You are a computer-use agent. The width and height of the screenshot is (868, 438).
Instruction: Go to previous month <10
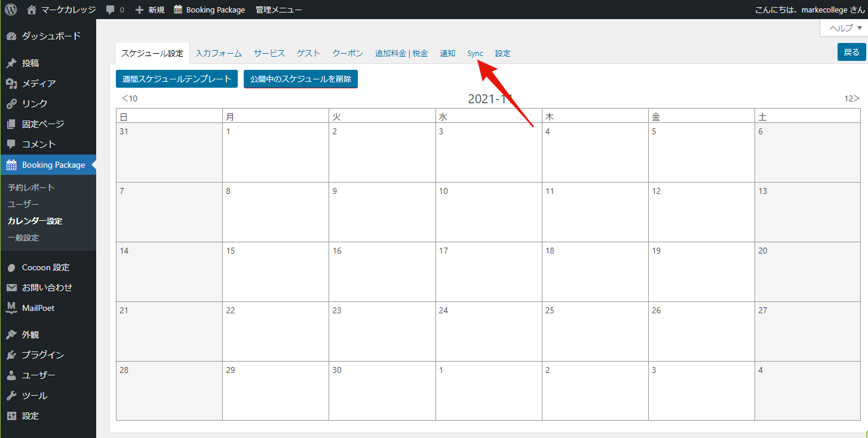point(130,98)
